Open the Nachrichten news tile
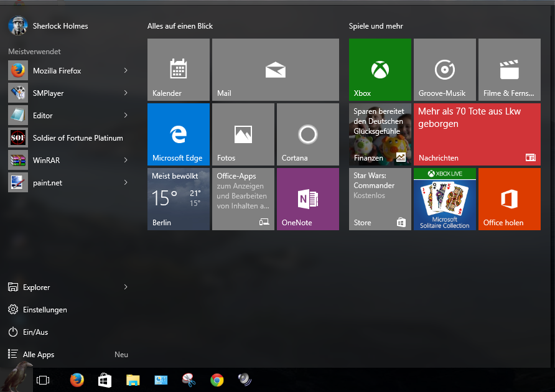Viewport: 555px width, 392px height. coord(477,134)
